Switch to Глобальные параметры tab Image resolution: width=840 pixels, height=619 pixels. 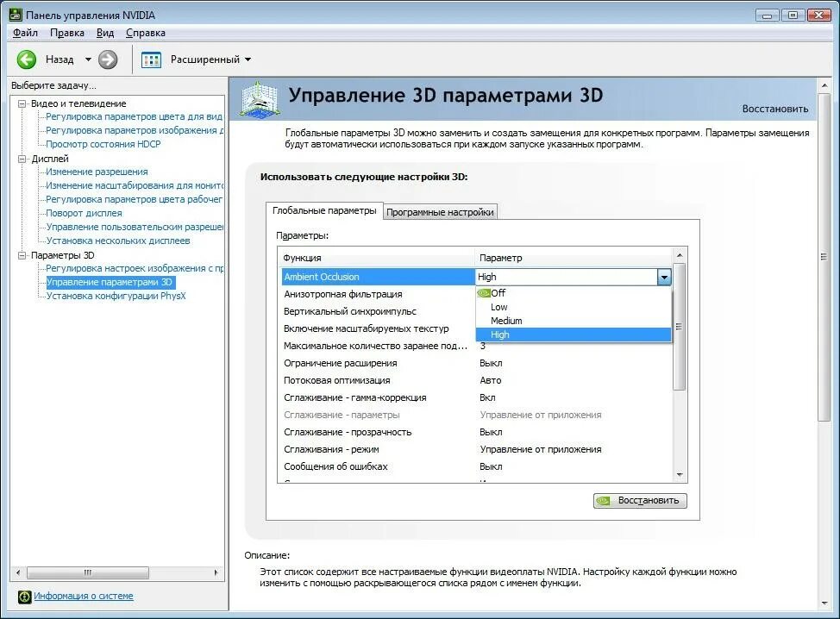coord(324,211)
